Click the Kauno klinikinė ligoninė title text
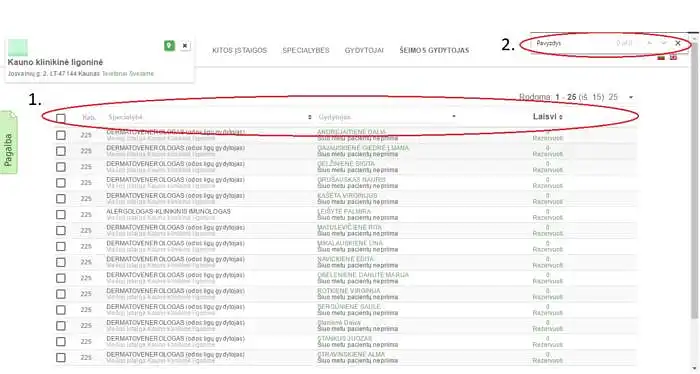Screen dimensions: 700x374 tap(55, 62)
